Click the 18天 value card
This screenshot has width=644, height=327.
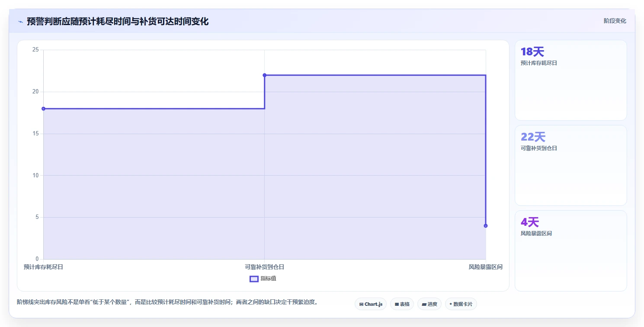coord(570,80)
